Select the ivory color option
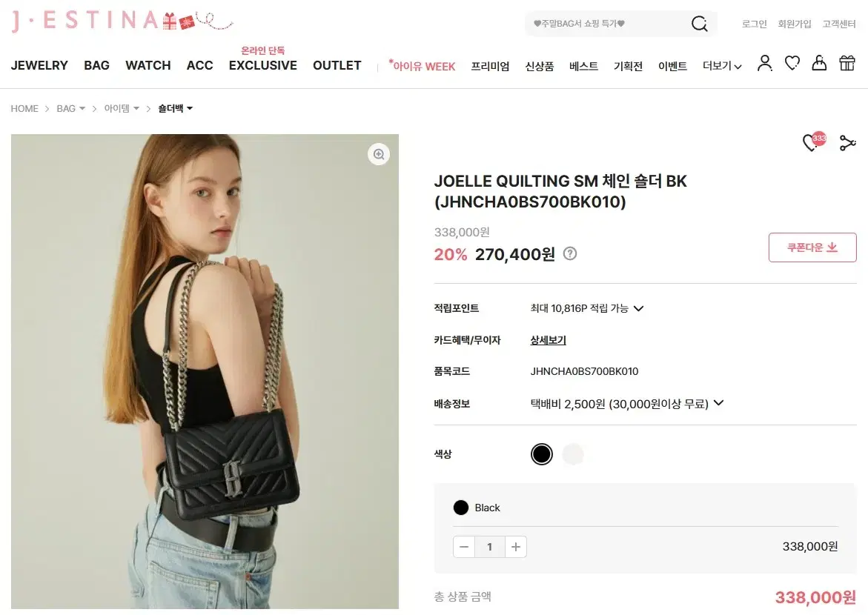868x615 pixels. pyautogui.click(x=573, y=454)
